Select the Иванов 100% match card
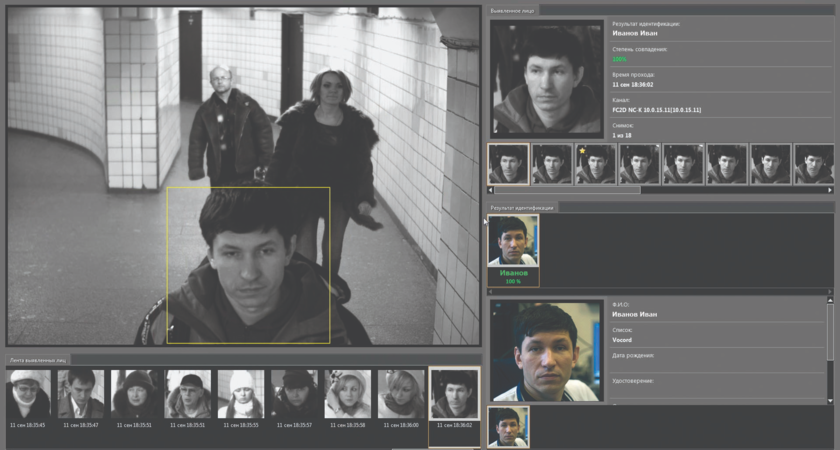The height and width of the screenshot is (450, 840). pos(513,250)
